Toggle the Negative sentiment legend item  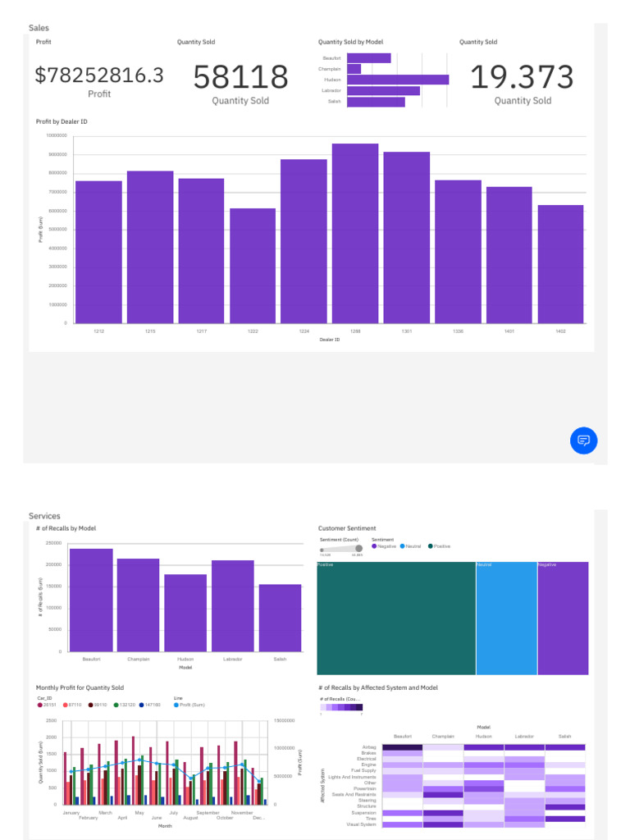click(384, 546)
